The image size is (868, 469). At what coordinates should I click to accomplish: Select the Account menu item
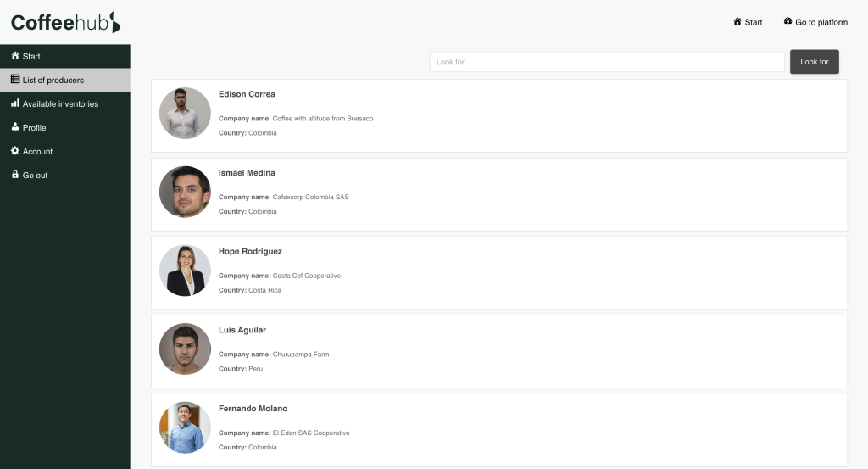[64, 151]
